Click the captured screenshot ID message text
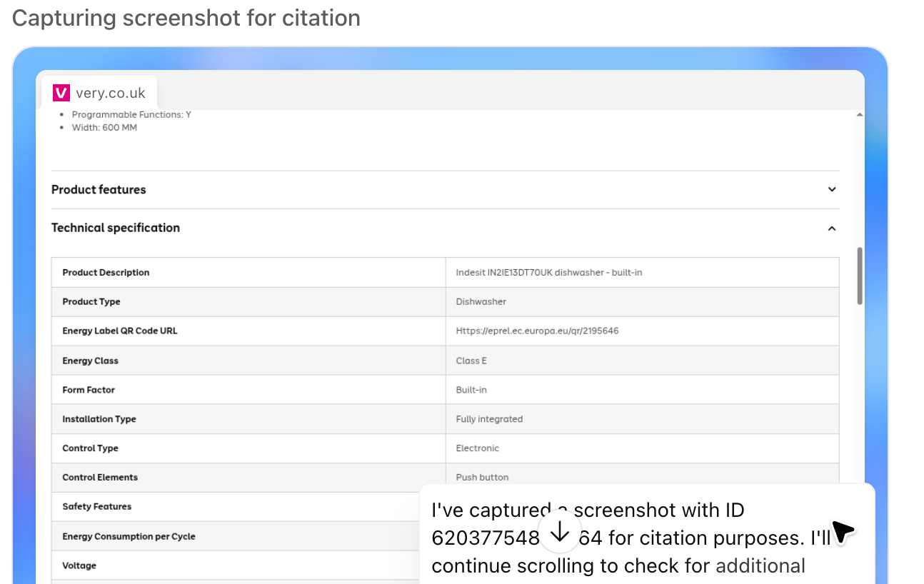 [x=628, y=538]
